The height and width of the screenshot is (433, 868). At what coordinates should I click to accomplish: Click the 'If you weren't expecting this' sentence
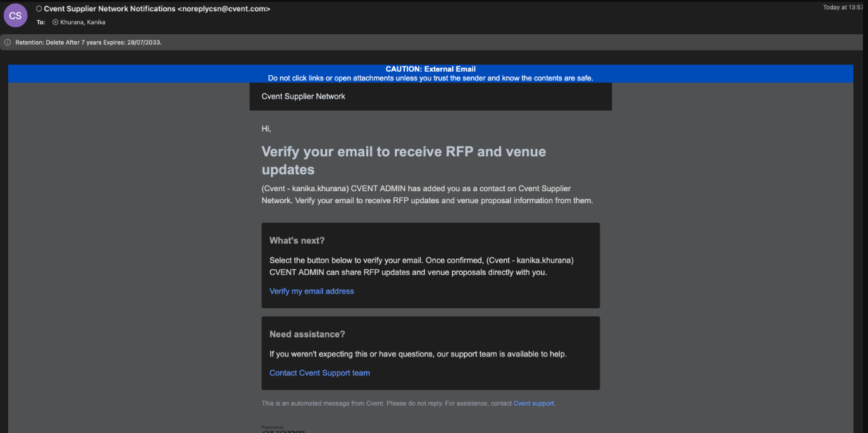click(418, 354)
